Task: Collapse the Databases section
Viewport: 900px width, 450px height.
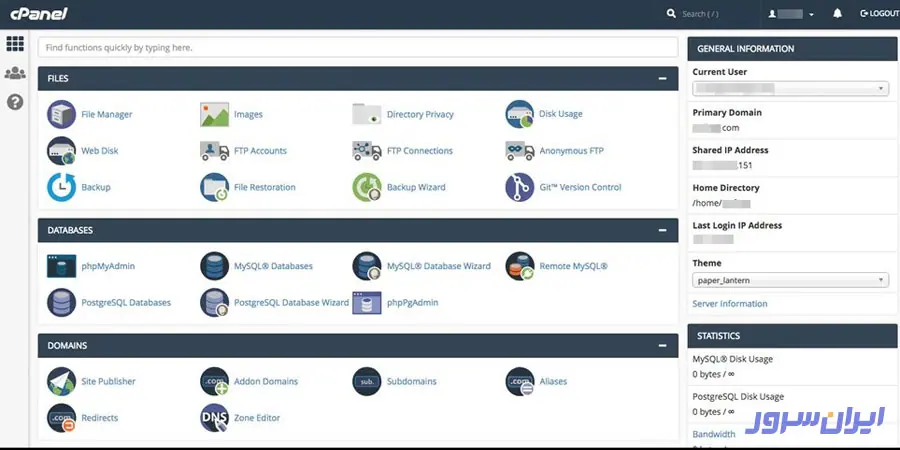Action: point(663,230)
